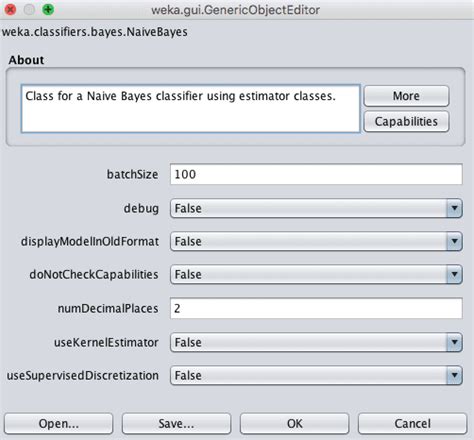This screenshot has height=440, width=474.
Task: Dismiss the dialog with Cancel
Action: click(x=412, y=424)
